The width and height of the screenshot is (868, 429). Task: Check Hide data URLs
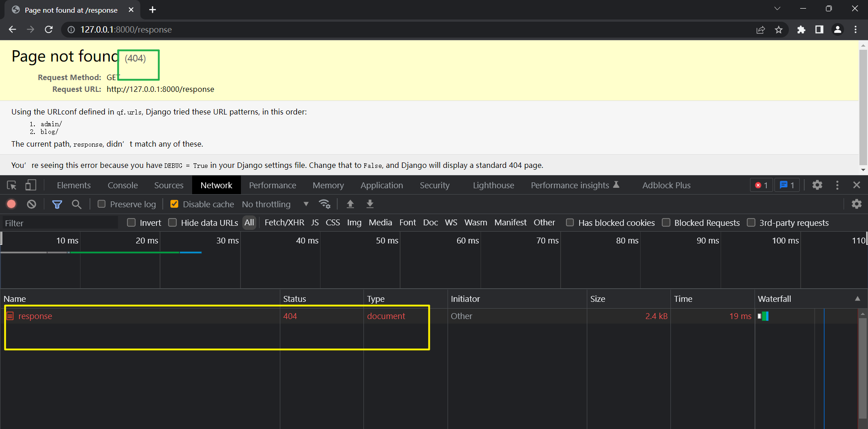click(172, 223)
